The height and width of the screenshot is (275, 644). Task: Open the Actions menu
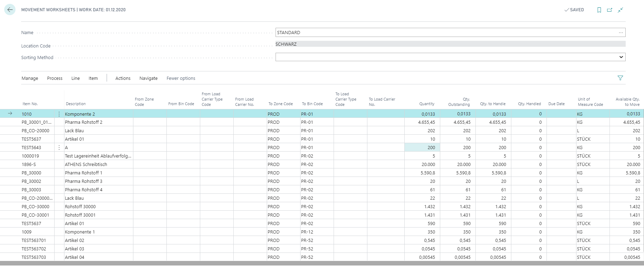coord(123,78)
